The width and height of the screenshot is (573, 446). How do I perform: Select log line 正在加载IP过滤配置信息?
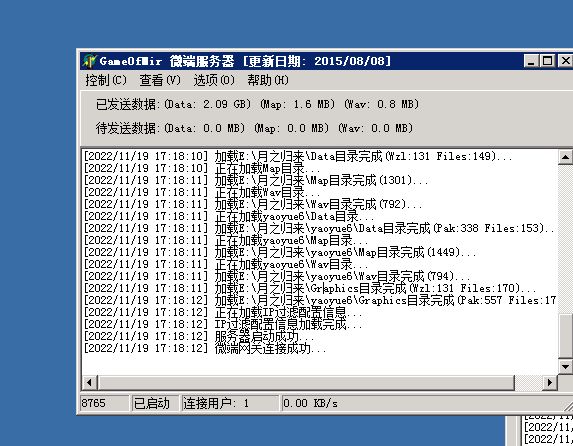pyautogui.click(x=223, y=312)
